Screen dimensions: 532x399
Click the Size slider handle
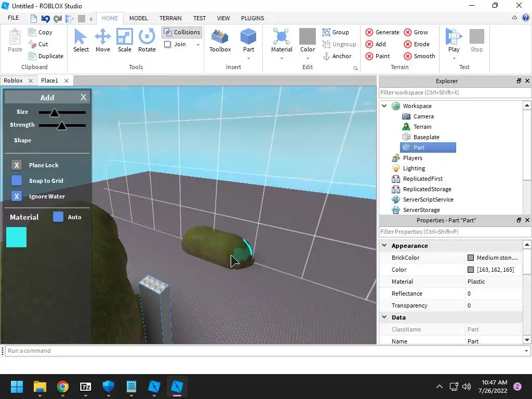[x=54, y=113]
